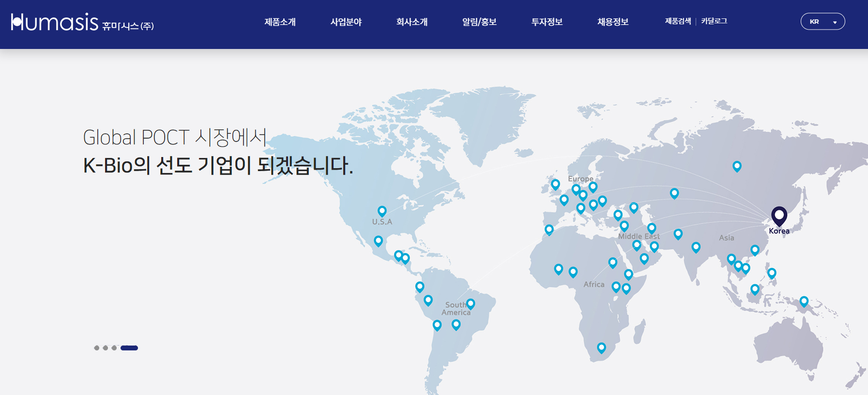This screenshot has height=395, width=868.
Task: Click the Humasis logo
Action: [82, 22]
